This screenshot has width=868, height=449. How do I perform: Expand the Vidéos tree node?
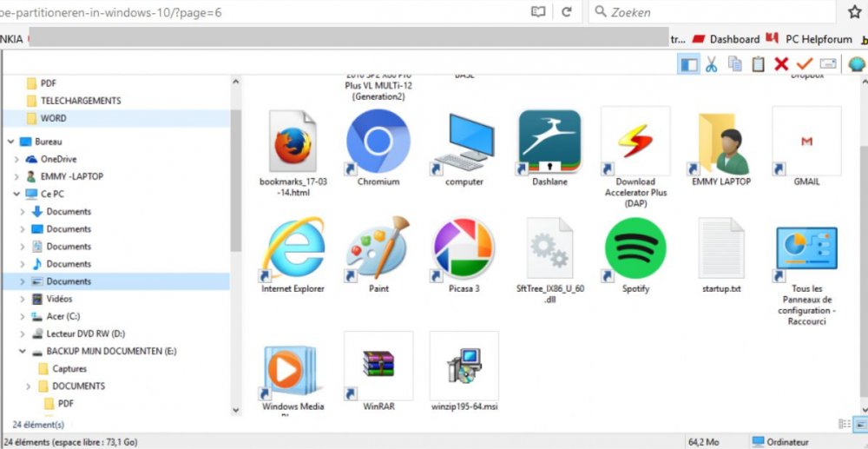pyautogui.click(x=23, y=299)
